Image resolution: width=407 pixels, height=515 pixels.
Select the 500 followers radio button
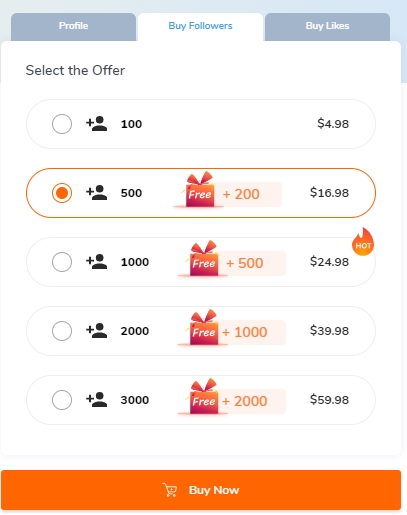coord(62,193)
